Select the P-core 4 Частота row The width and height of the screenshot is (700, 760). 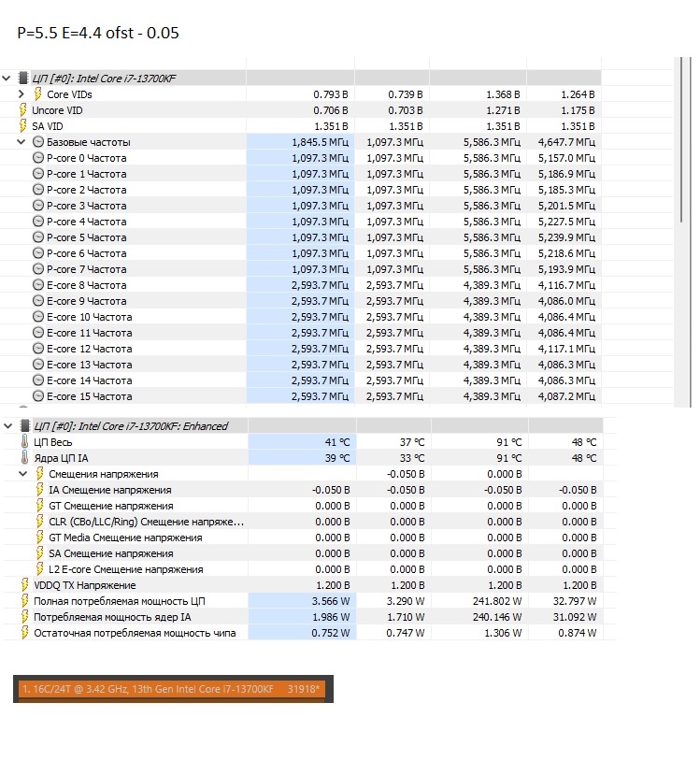pyautogui.click(x=300, y=222)
